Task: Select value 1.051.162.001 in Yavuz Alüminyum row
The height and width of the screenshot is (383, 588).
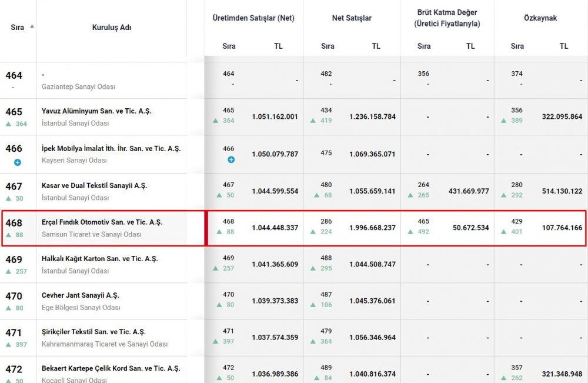Action: point(275,116)
